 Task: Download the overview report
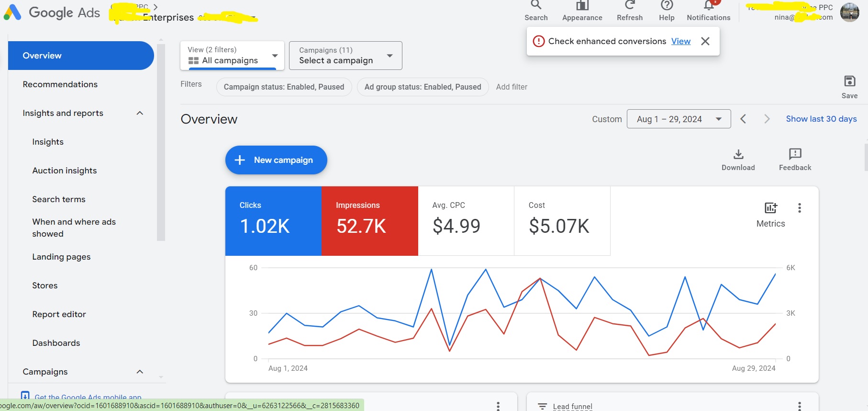click(738, 155)
